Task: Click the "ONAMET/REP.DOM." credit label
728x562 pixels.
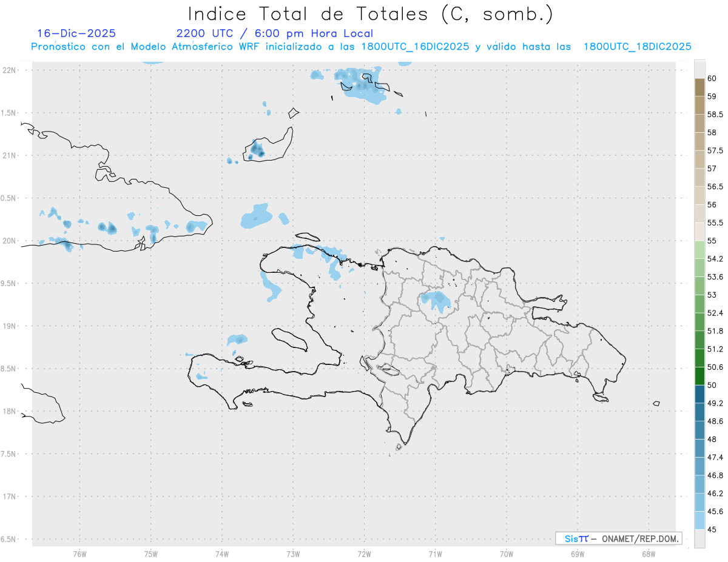Action: (x=641, y=538)
